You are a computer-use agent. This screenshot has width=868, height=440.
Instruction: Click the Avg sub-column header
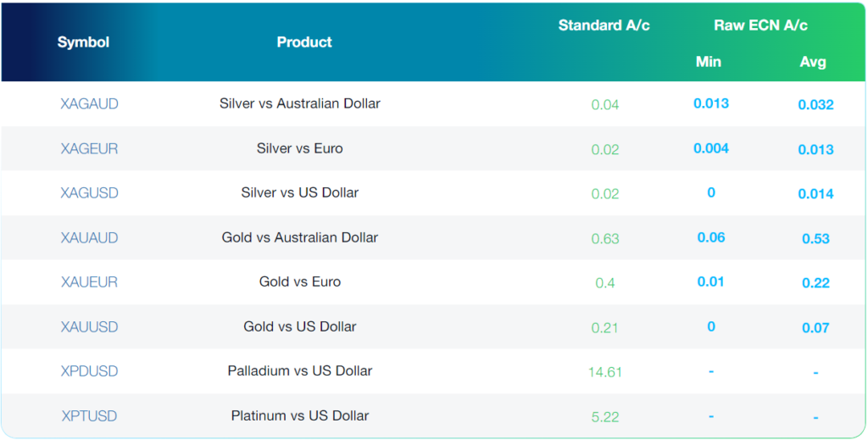[813, 62]
